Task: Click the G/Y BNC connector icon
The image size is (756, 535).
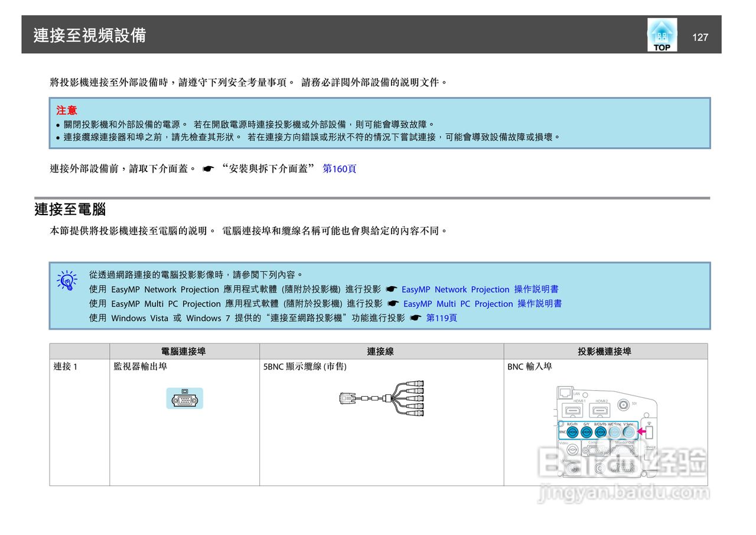Action: point(586,432)
